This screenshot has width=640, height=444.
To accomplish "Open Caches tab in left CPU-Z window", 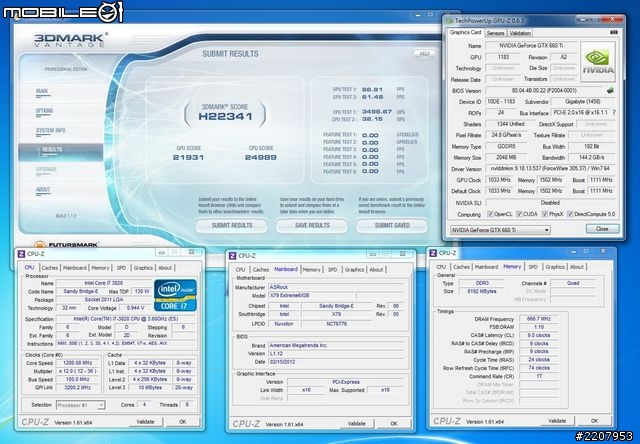I will click(x=50, y=268).
